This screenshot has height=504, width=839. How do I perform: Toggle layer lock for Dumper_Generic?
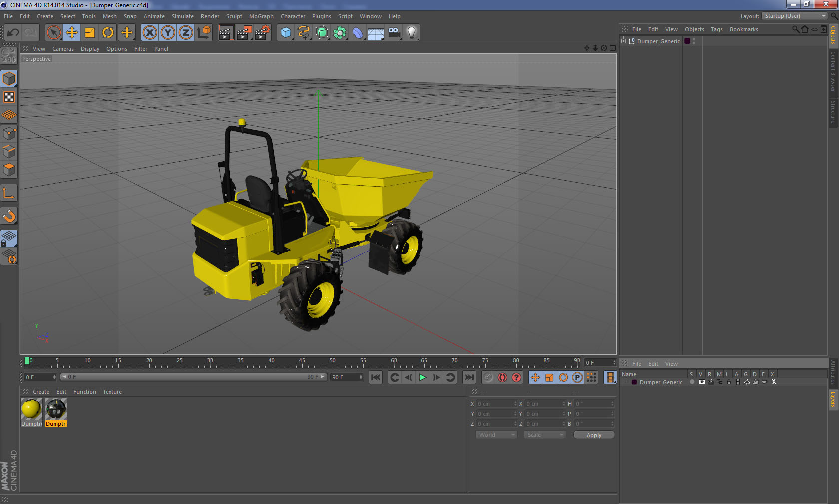729,382
